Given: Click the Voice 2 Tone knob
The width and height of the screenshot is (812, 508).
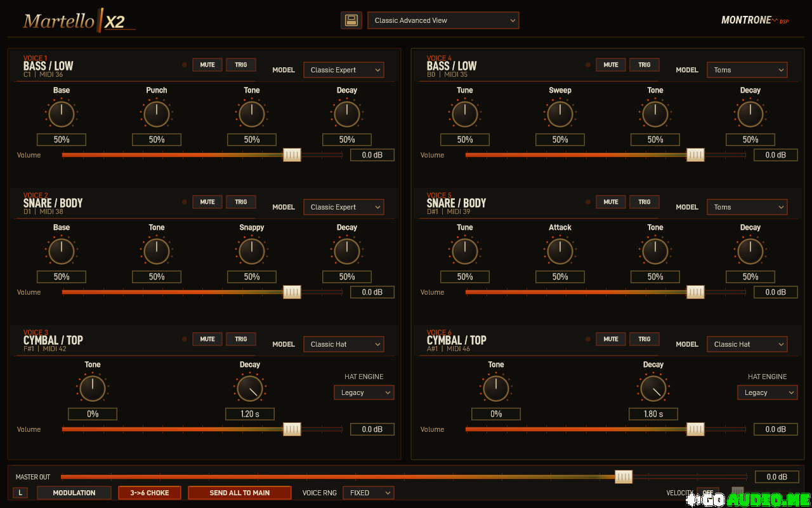Looking at the screenshot, I should 157,251.
